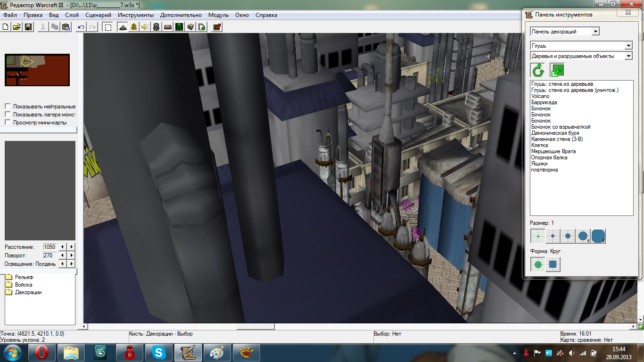Open Skype from the taskbar
This screenshot has width=644, height=362.
(159, 353)
